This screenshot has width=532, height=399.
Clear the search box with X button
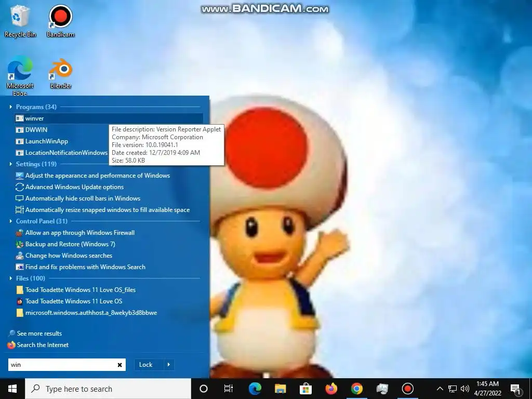119,365
